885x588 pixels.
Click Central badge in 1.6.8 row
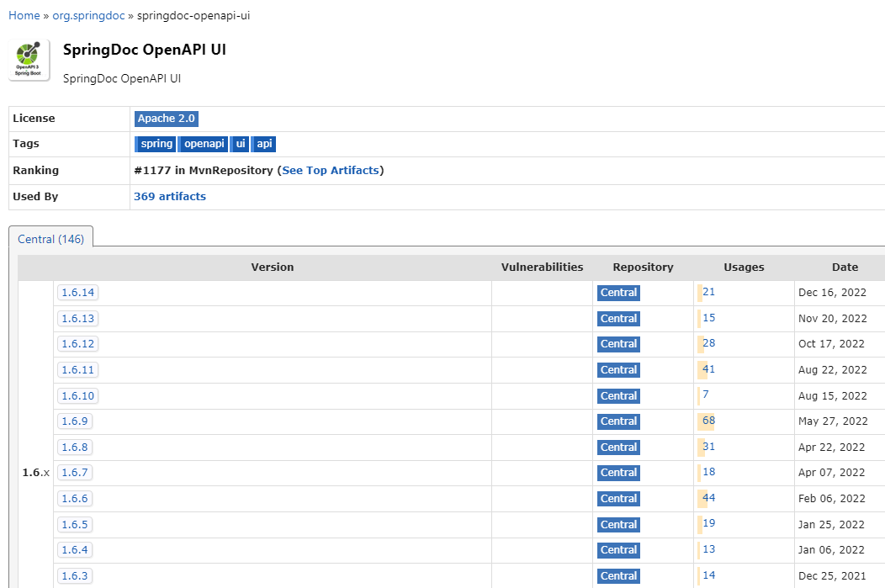coord(618,448)
